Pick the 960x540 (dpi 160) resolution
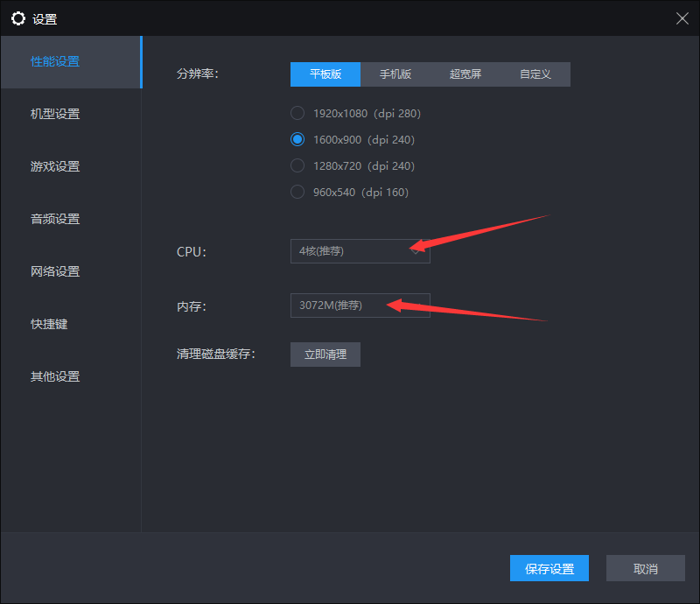The height and width of the screenshot is (604, 700). [x=297, y=192]
